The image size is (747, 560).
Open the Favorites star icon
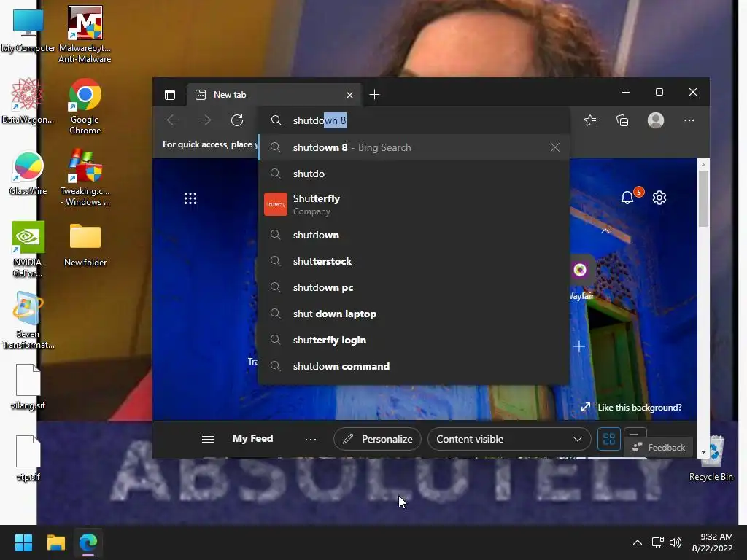[x=590, y=120]
